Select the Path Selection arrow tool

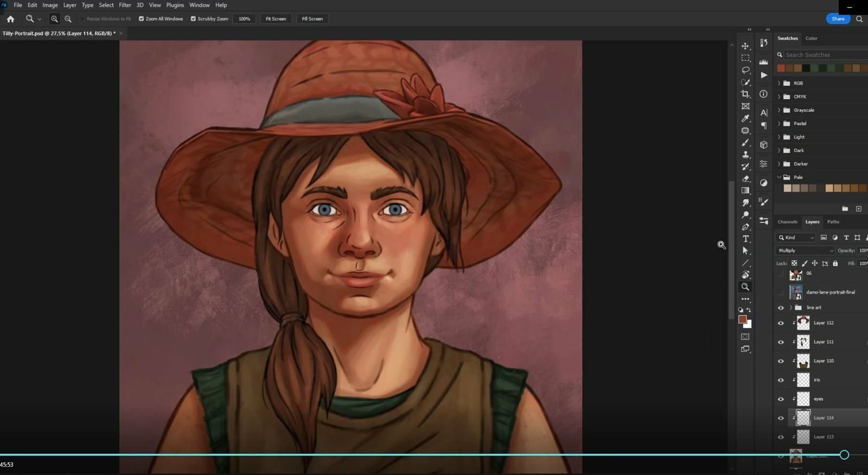745,251
